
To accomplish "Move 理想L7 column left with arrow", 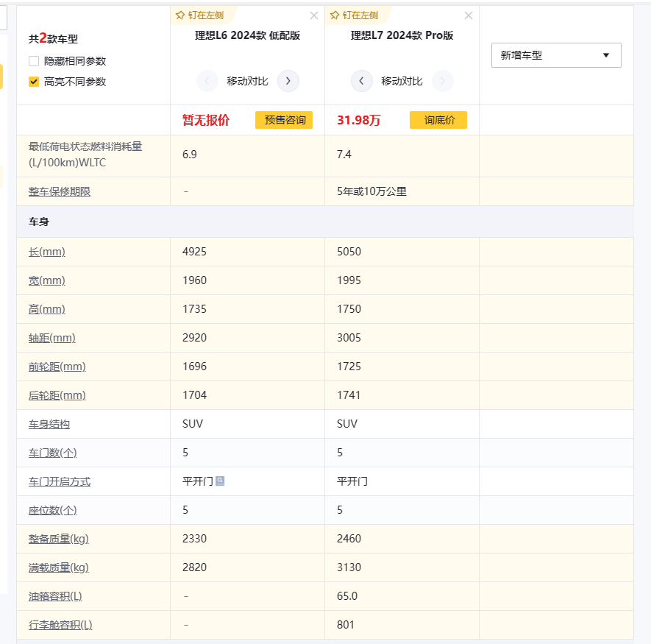I will 362,81.
